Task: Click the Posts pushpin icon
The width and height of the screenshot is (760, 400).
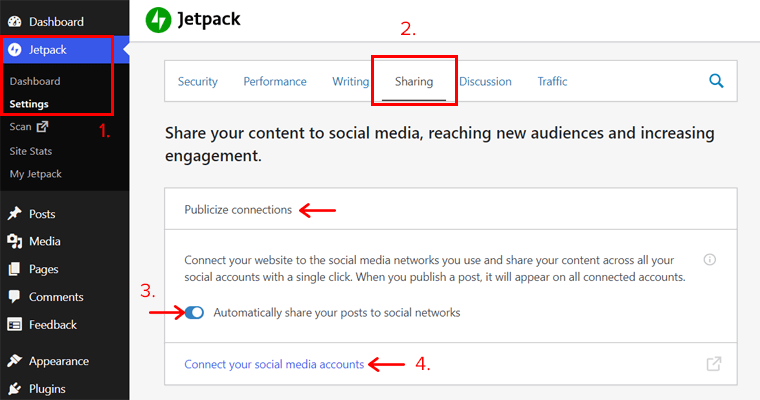Action: 15,213
